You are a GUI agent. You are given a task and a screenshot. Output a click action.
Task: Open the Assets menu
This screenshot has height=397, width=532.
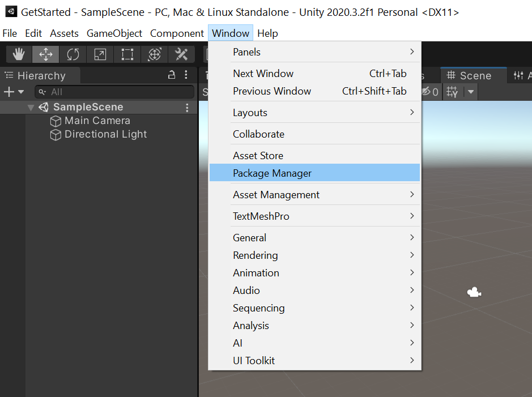point(64,33)
